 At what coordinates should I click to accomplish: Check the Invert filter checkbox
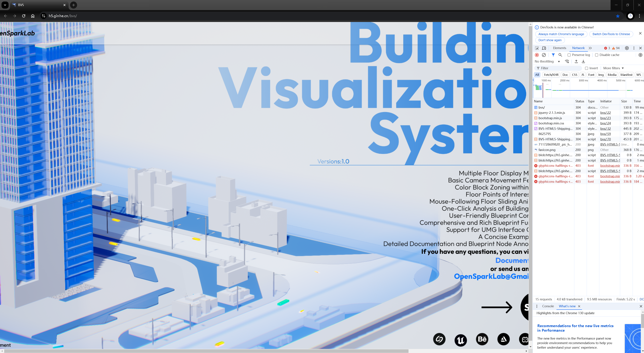point(587,68)
